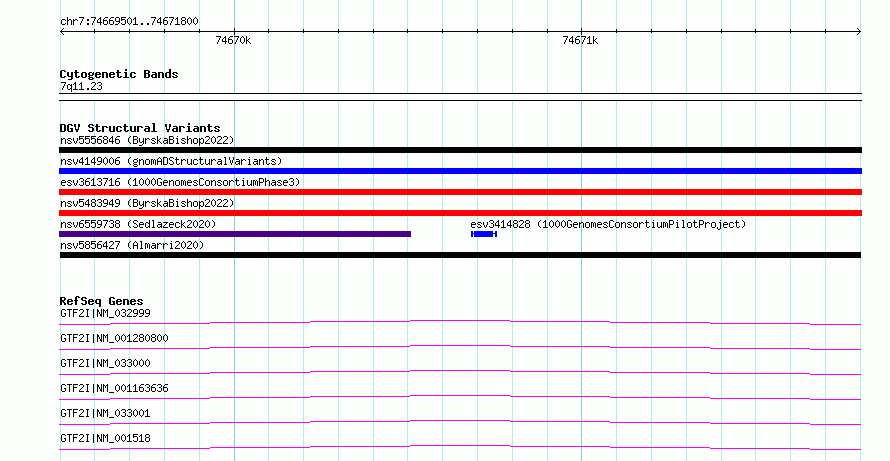Open nsv4149006 (gnomADStructuralVariants) label
Viewport: 890px width, 461px height.
click(171, 161)
